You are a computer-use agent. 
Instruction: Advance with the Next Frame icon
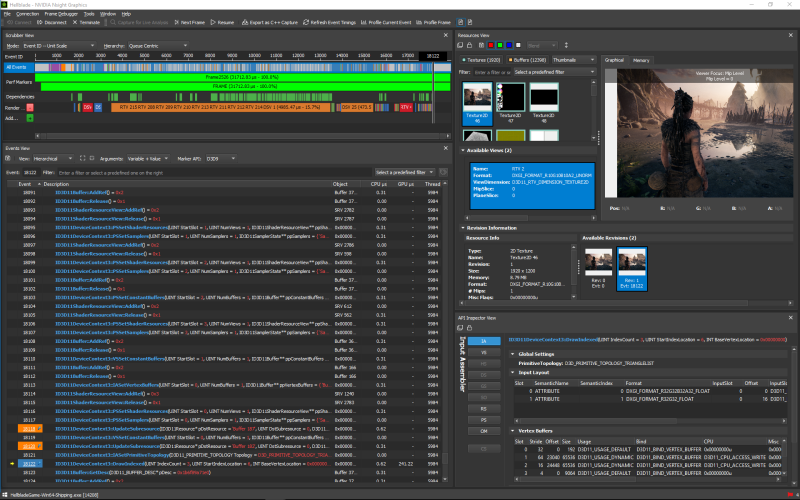click(176, 21)
